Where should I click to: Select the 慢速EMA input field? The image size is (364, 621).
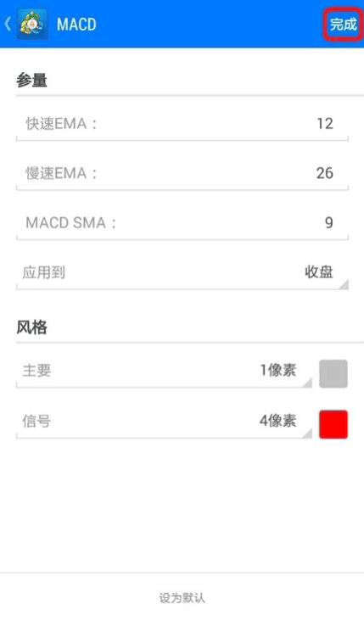click(x=182, y=174)
